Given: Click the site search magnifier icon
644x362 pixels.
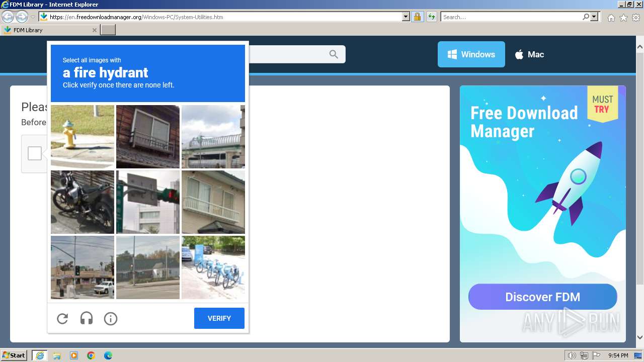Looking at the screenshot, I should click(334, 54).
